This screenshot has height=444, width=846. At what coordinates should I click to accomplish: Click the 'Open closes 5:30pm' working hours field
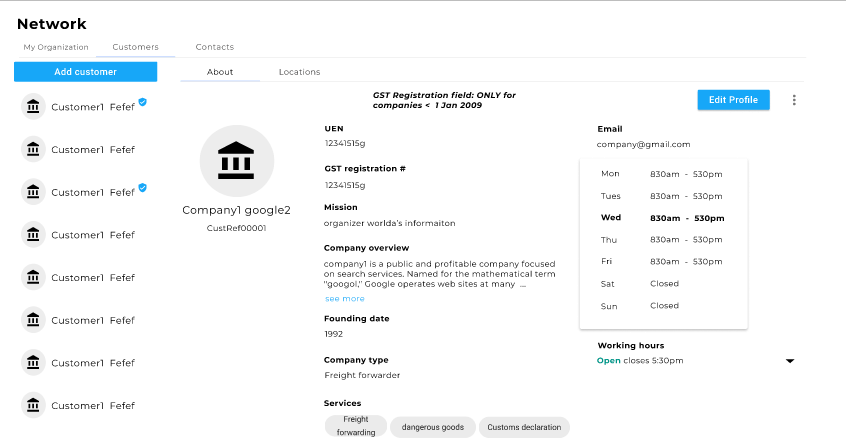click(x=640, y=360)
